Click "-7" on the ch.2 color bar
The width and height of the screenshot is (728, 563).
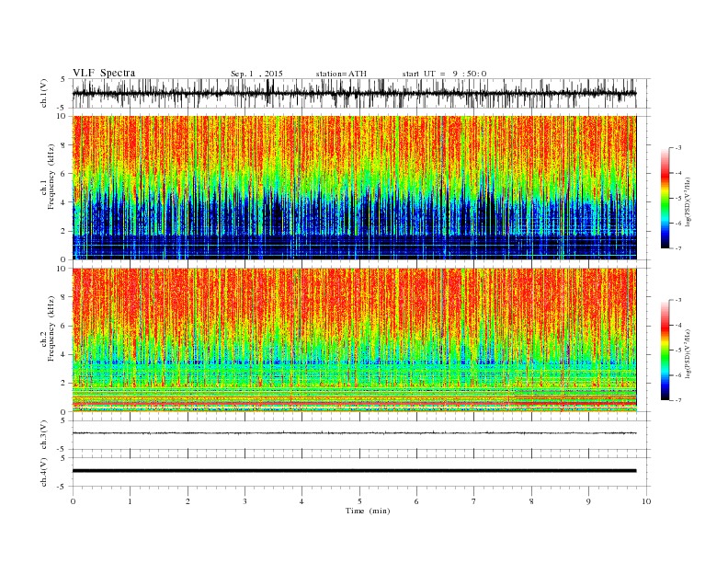coord(677,400)
